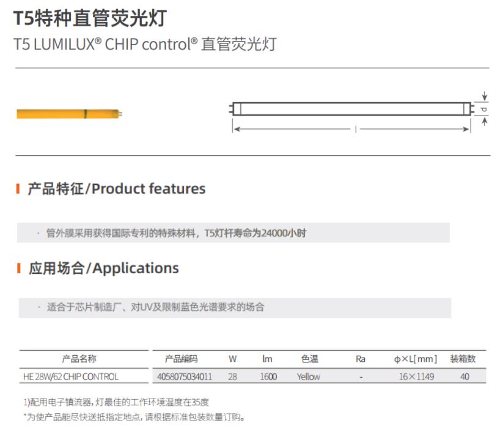Click the 色温 column header

click(309, 359)
